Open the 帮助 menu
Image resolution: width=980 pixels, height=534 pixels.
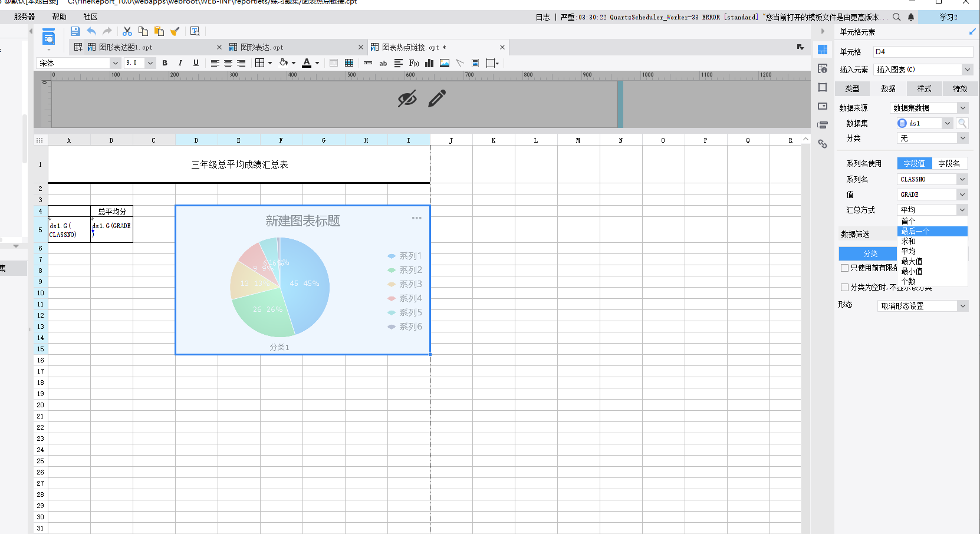coord(60,17)
